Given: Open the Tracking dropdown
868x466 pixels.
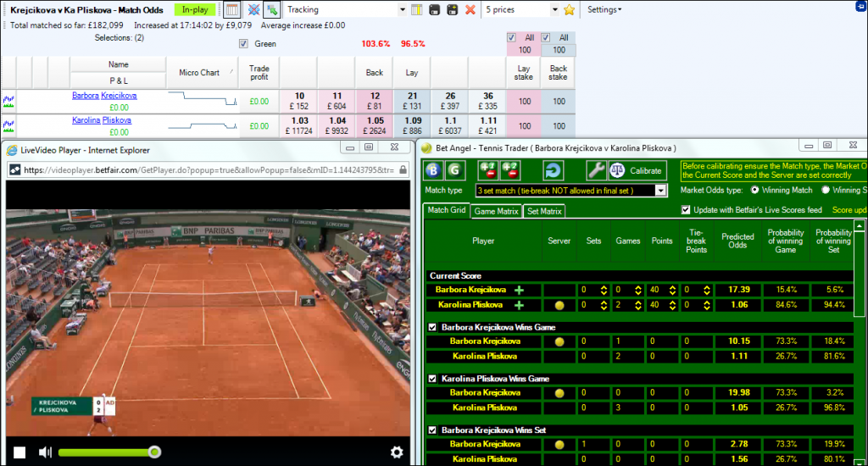Looking at the screenshot, I should (402, 10).
